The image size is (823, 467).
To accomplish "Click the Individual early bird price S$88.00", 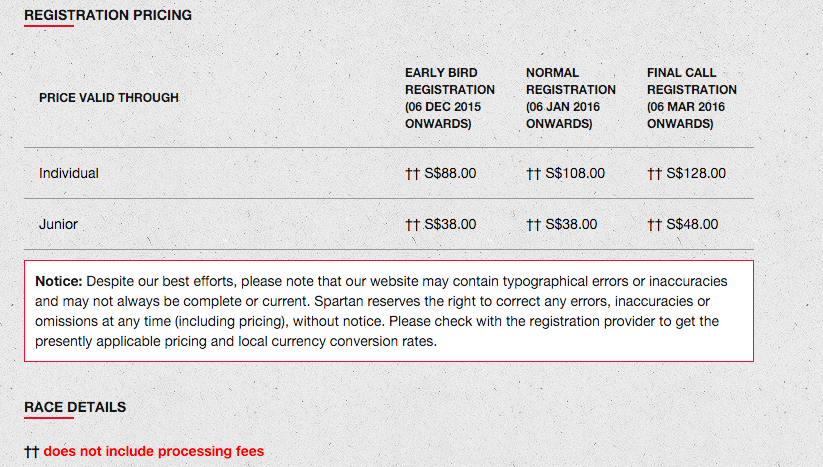I will [x=450, y=173].
